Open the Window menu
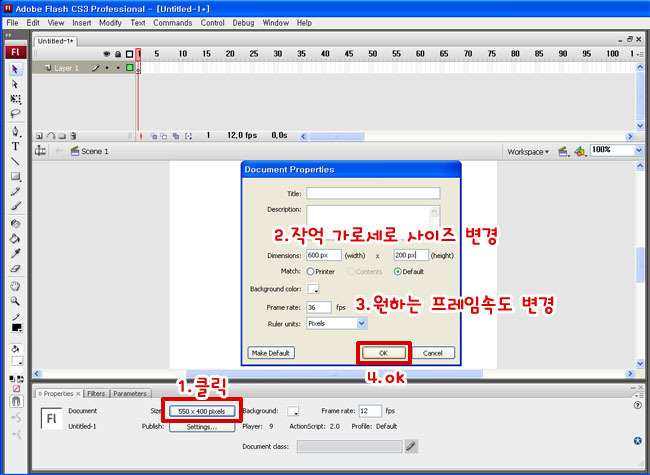 [x=276, y=23]
